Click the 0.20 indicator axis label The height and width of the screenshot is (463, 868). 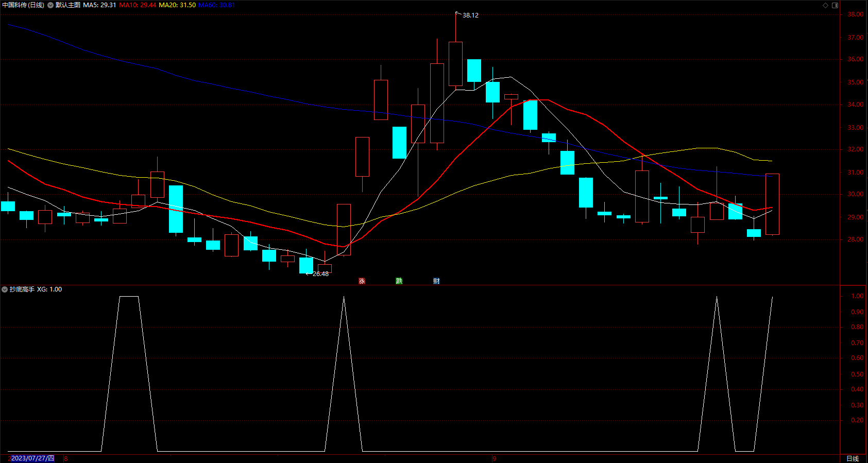click(857, 420)
